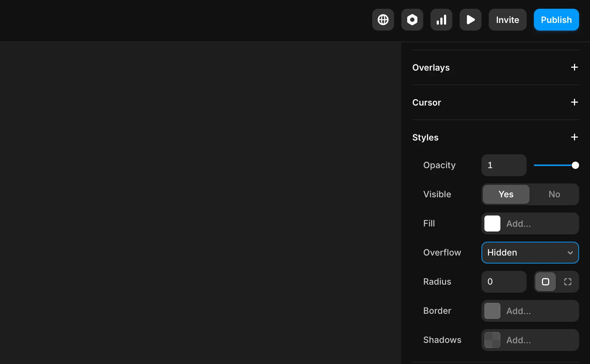
Task: Open the analytics bar chart icon
Action: [441, 20]
